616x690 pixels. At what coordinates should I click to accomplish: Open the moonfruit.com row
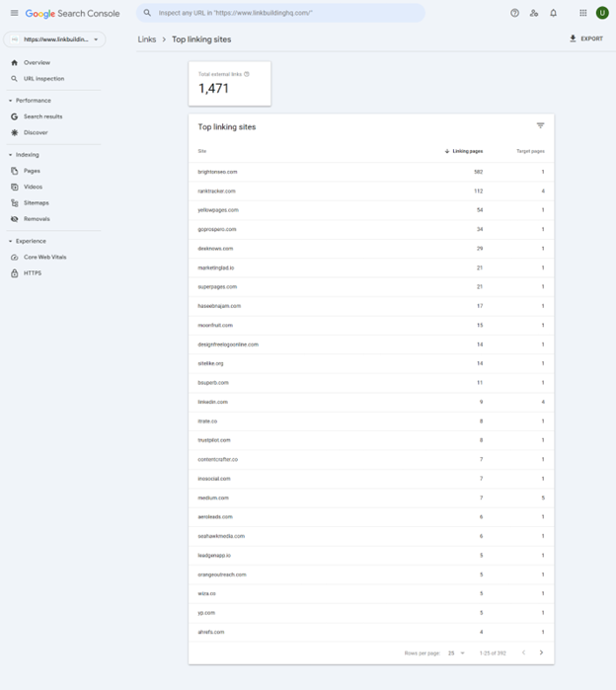click(371, 325)
